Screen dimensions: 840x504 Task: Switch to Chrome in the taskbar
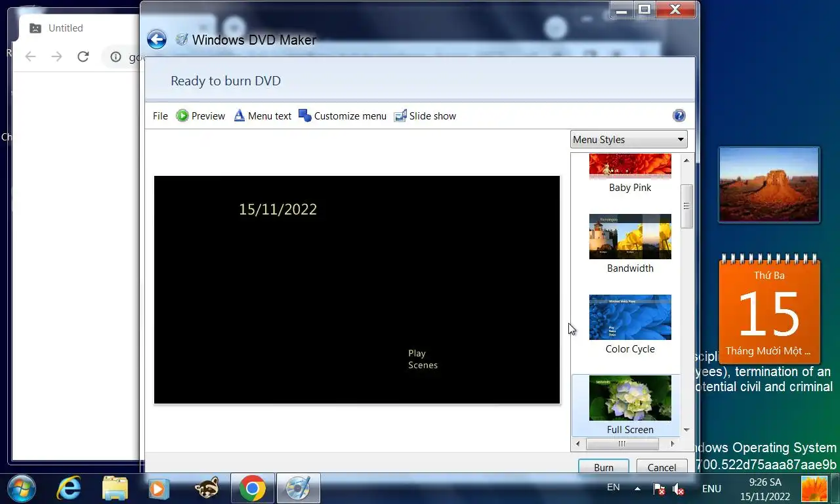[x=253, y=488]
